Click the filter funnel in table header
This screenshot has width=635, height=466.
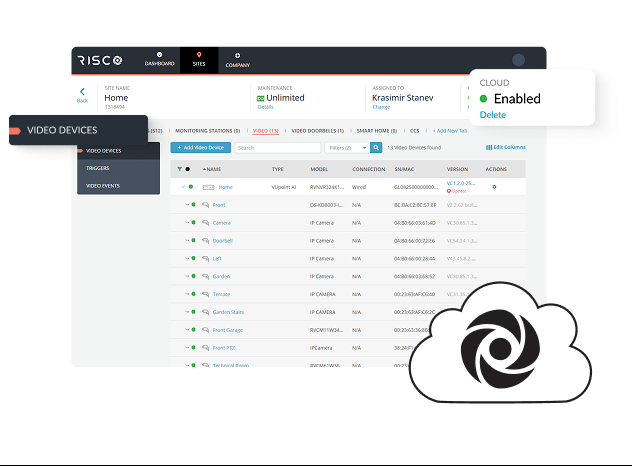click(180, 169)
